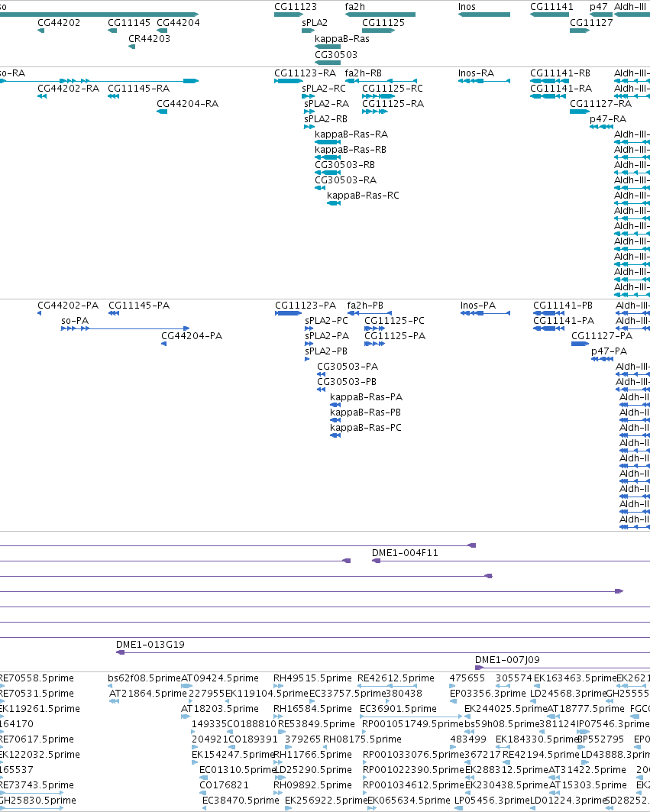The width and height of the screenshot is (650, 812).
Task: Open the CR44203 gene label
Action: pyautogui.click(x=149, y=39)
